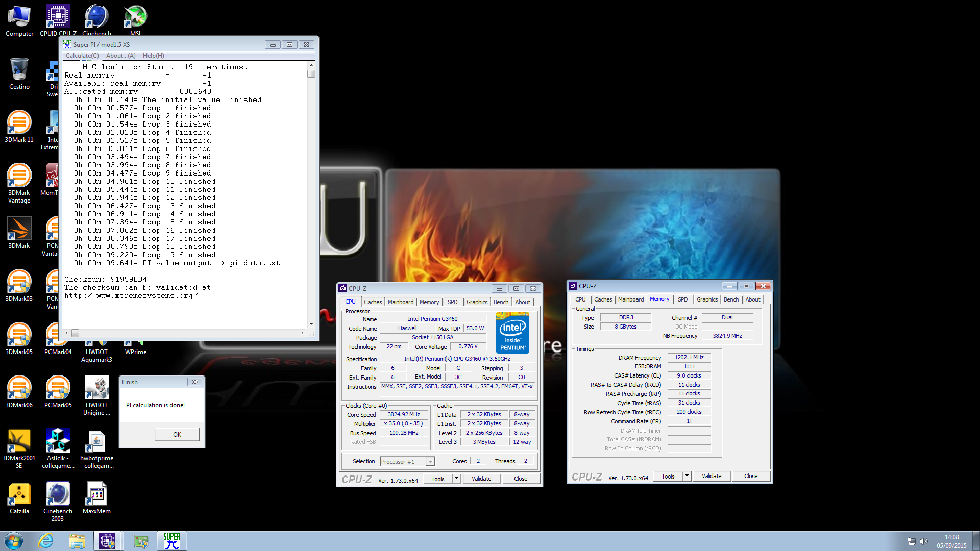Open the Computer desktop icon
980x551 pixels.
tap(19, 21)
